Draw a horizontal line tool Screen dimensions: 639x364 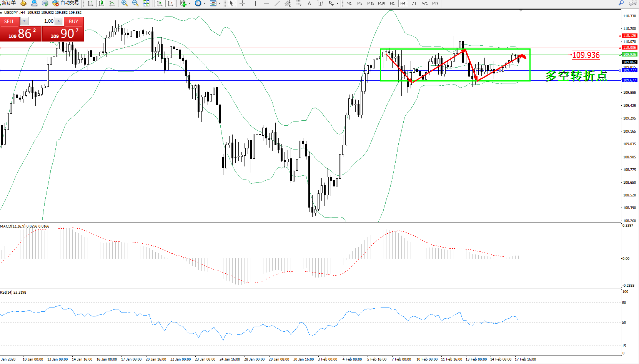click(x=266, y=3)
